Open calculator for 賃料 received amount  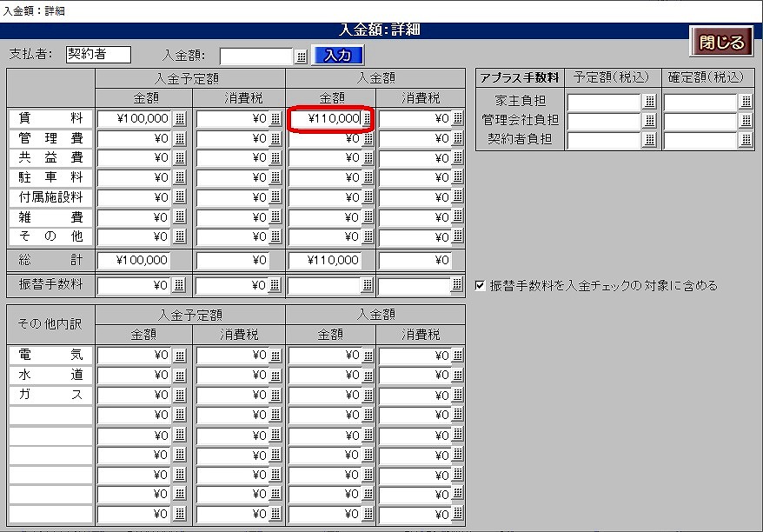[x=367, y=118]
